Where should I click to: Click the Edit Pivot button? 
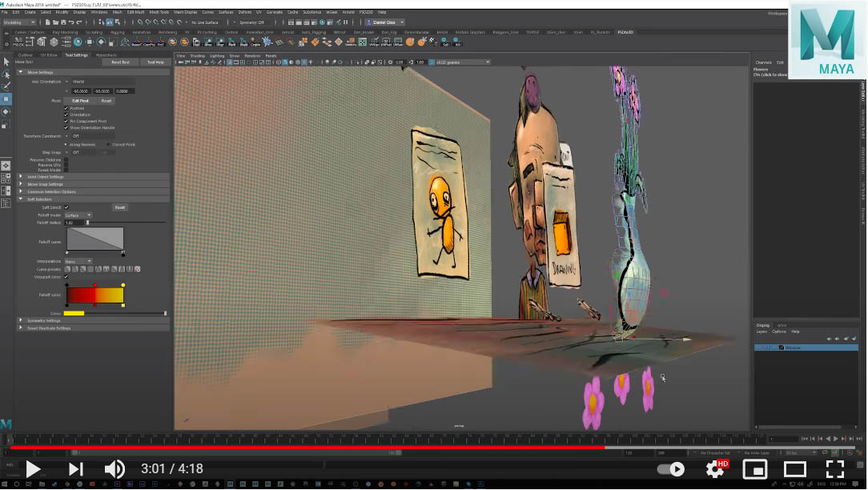[x=80, y=101]
